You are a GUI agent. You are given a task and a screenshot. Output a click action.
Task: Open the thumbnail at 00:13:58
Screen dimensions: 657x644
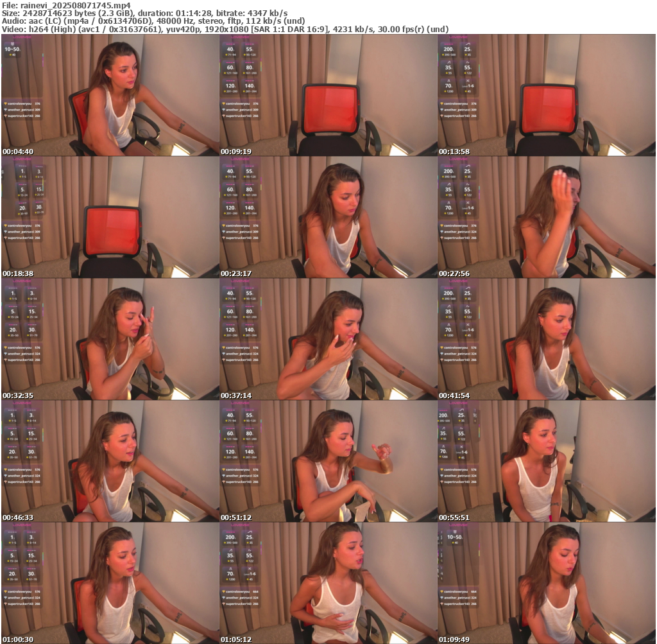point(547,95)
